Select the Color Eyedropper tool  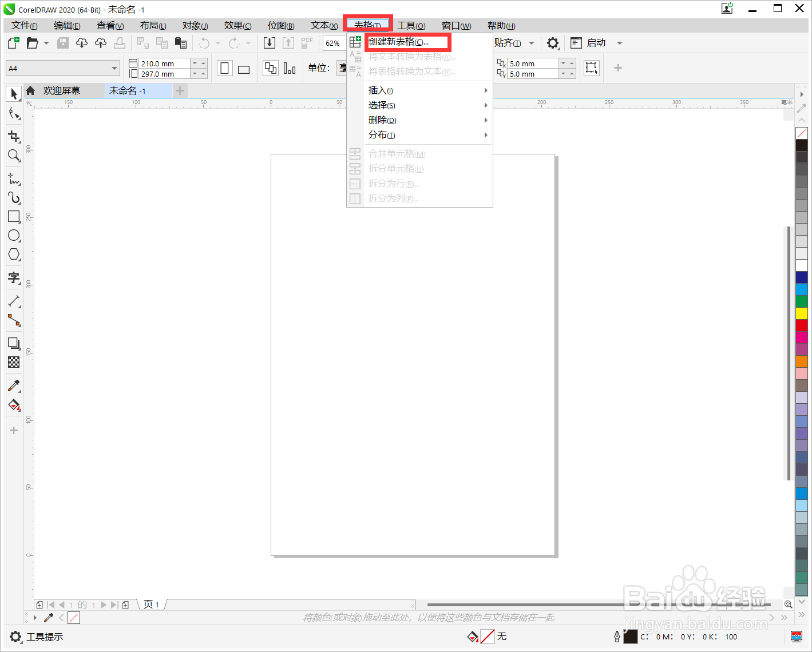pyautogui.click(x=14, y=385)
